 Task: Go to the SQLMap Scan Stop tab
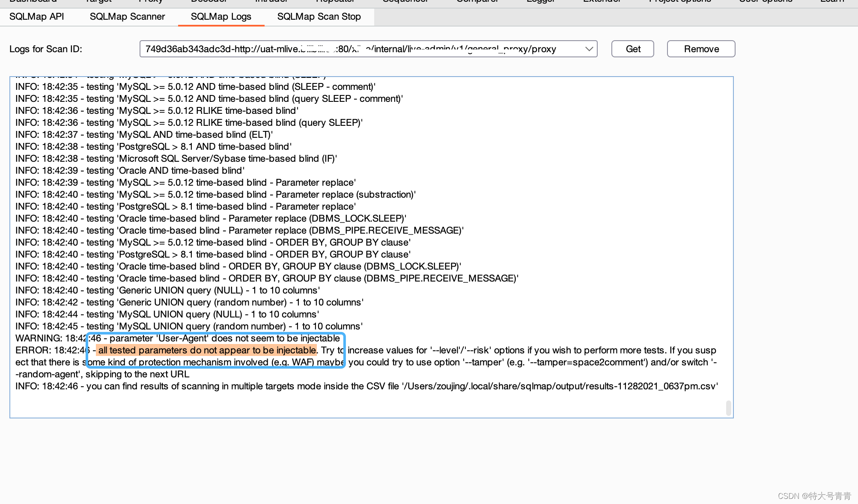pos(319,17)
